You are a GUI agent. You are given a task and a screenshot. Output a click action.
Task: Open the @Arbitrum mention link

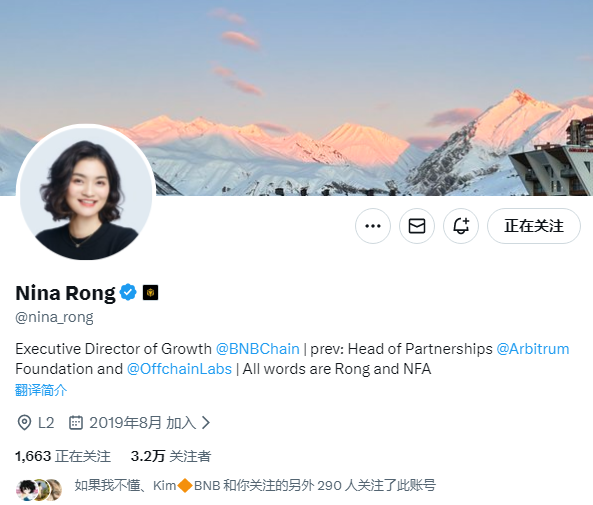532,349
